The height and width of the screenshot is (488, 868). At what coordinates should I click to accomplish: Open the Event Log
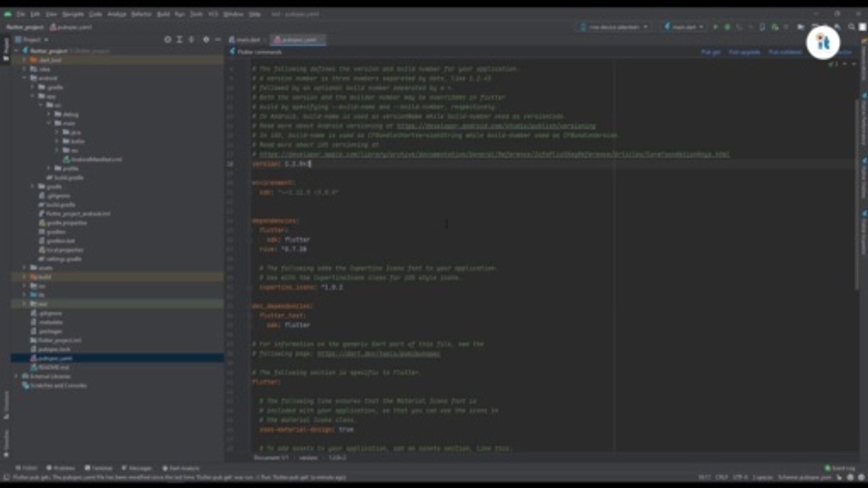click(840, 468)
